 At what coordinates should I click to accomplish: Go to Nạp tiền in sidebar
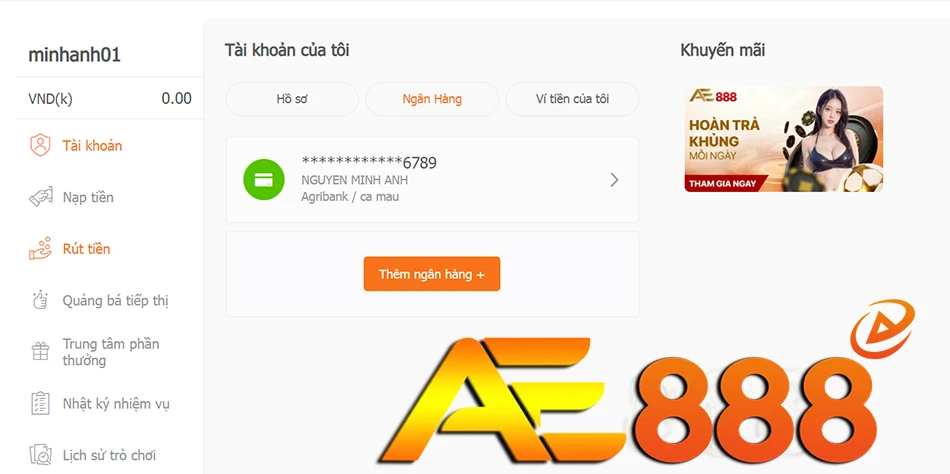point(88,198)
